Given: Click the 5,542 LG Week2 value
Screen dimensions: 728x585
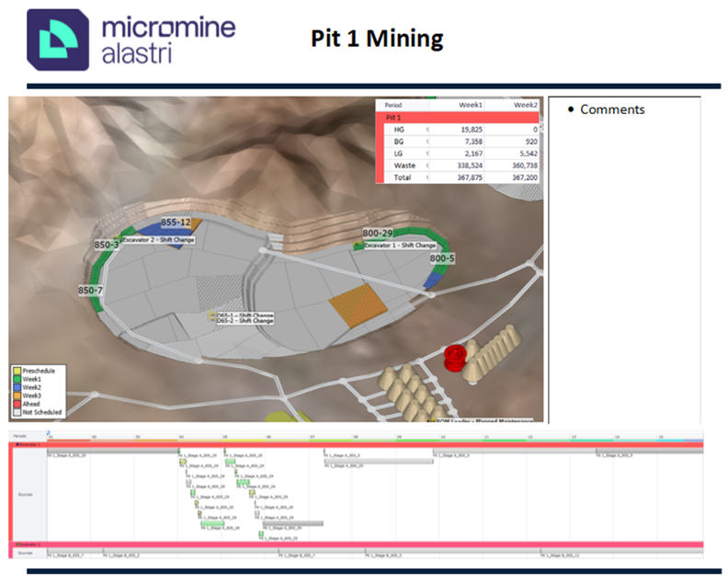Looking at the screenshot, I should [x=529, y=154].
